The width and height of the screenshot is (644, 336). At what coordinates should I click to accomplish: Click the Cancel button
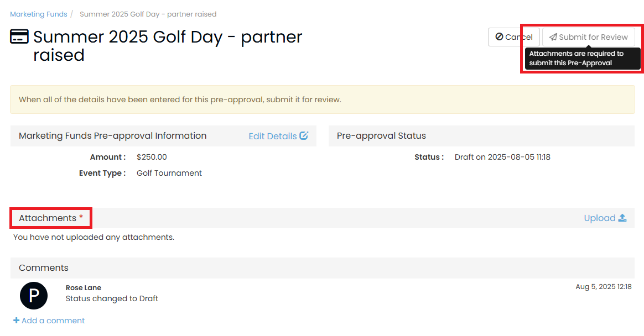pos(514,37)
